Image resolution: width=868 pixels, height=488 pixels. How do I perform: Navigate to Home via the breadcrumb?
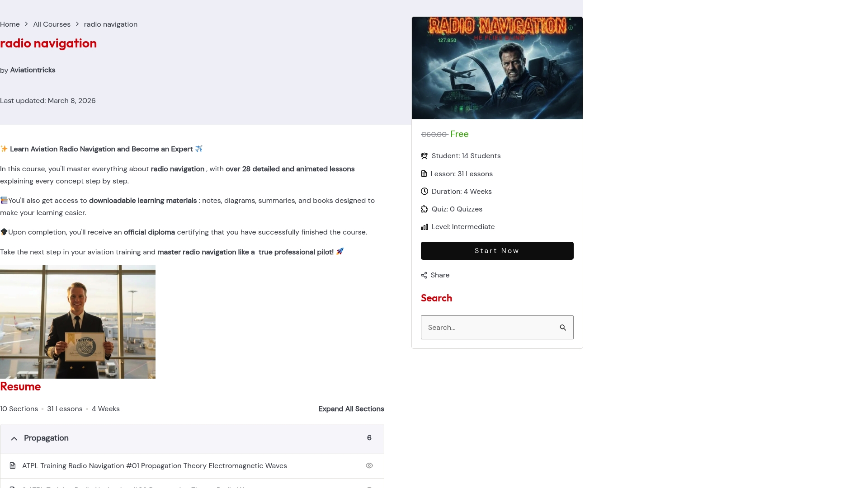click(9, 24)
